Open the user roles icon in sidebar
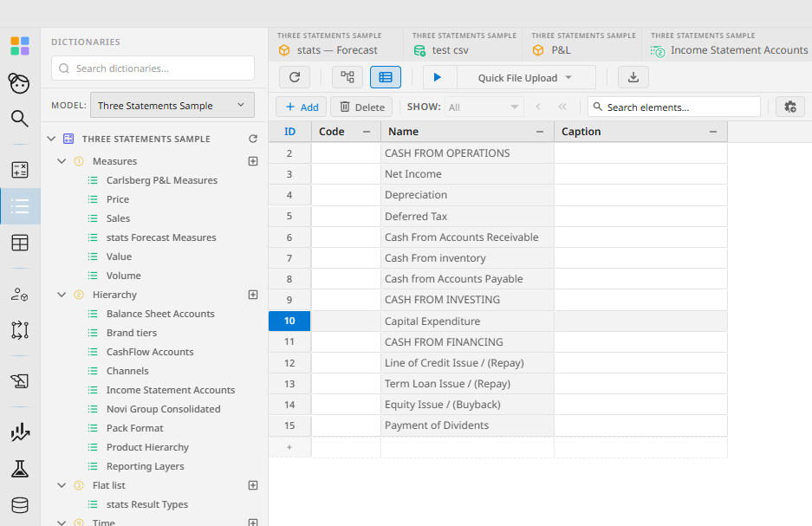The image size is (812, 526). tap(20, 295)
